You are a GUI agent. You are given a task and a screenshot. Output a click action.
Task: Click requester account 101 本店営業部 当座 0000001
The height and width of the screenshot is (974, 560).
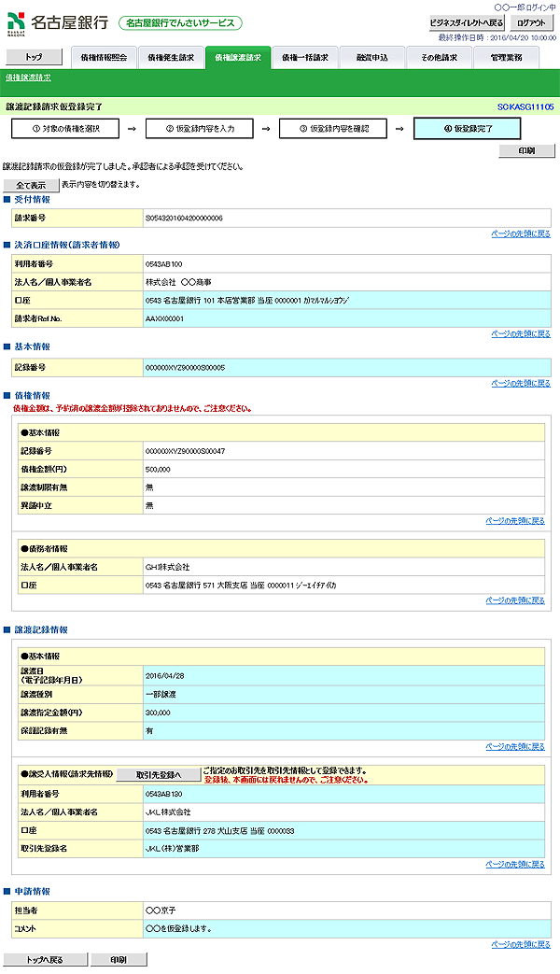(x=247, y=301)
